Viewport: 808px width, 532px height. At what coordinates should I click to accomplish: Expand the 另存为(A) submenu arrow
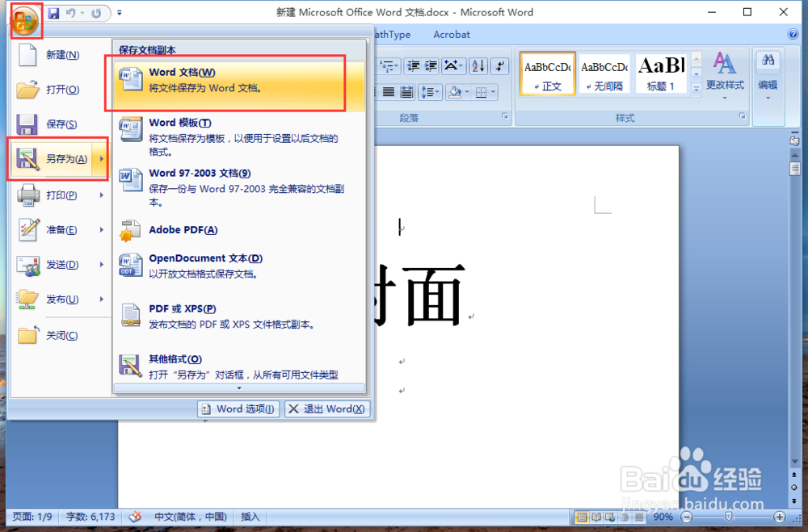pos(102,158)
